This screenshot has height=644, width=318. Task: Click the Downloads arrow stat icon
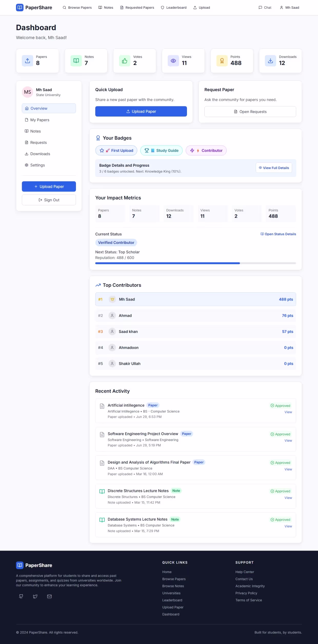271,61
